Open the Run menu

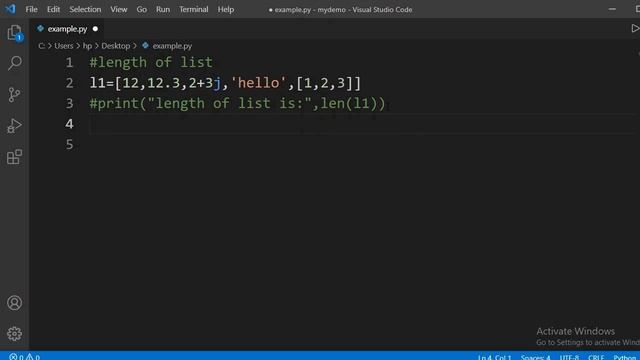(x=162, y=9)
